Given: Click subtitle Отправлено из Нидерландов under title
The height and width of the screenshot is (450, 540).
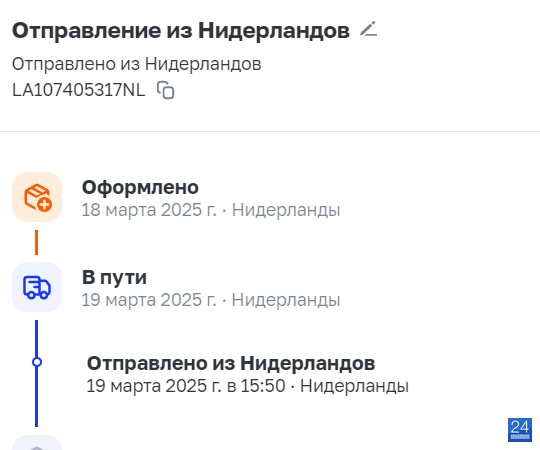Looking at the screenshot, I should [x=137, y=64].
